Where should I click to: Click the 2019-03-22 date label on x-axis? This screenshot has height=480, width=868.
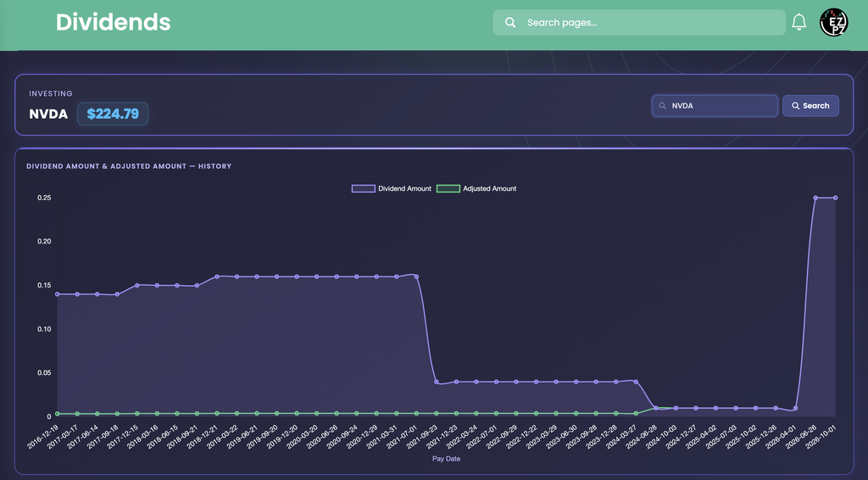coord(223,437)
